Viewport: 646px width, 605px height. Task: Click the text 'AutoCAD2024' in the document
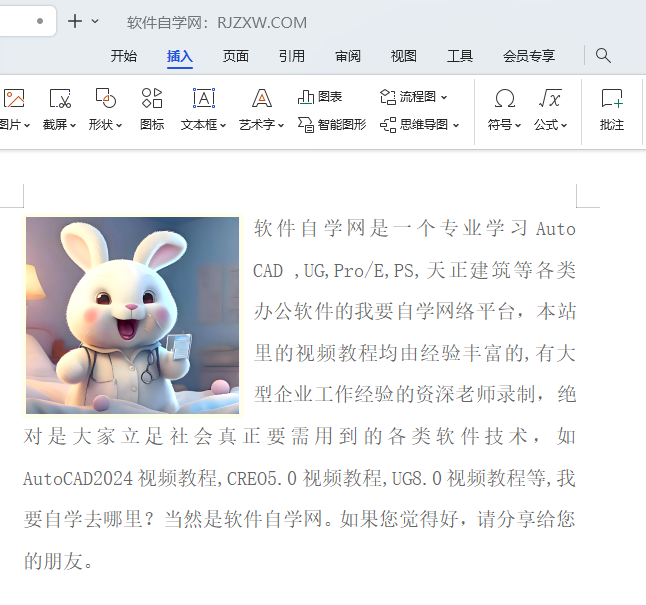pos(78,478)
